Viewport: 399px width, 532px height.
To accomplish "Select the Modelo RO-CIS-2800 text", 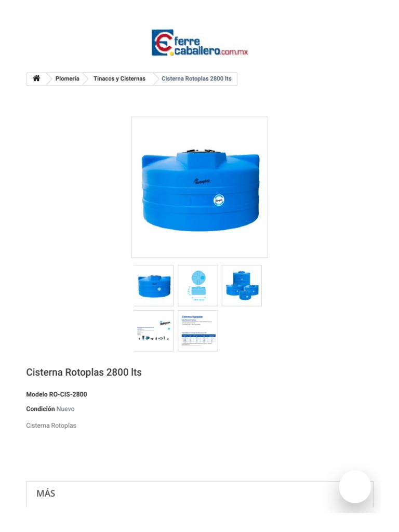I will pyautogui.click(x=57, y=394).
